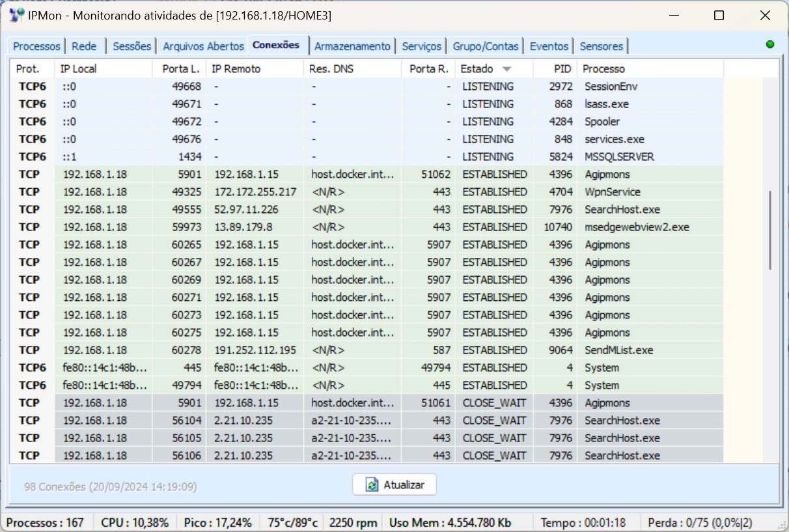Click the green status indicator light

[x=770, y=44]
